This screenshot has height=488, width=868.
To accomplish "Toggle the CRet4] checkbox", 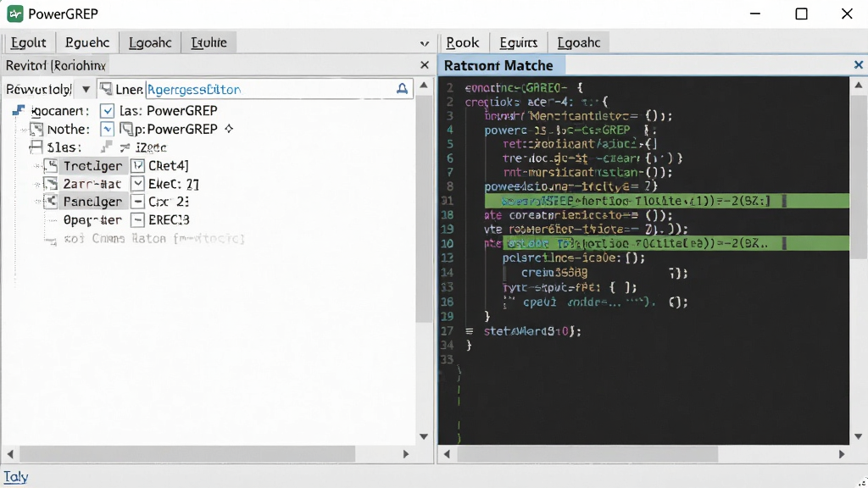I will pyautogui.click(x=137, y=165).
